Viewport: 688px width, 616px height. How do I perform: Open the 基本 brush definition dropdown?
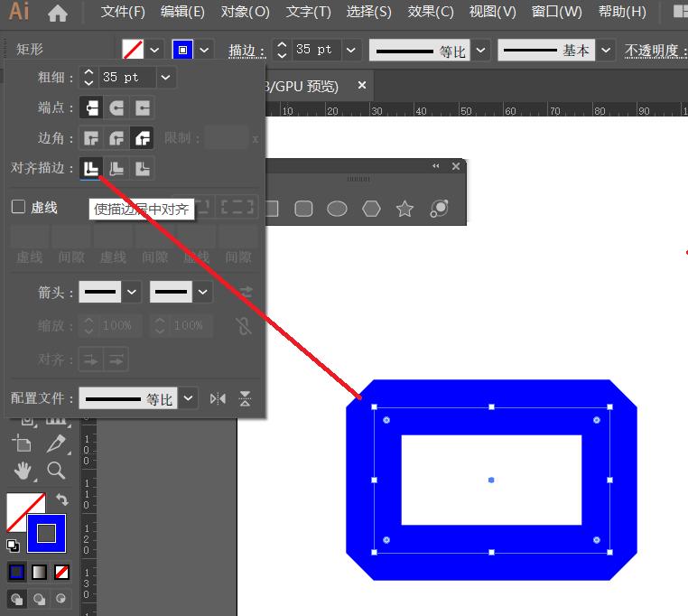[606, 50]
